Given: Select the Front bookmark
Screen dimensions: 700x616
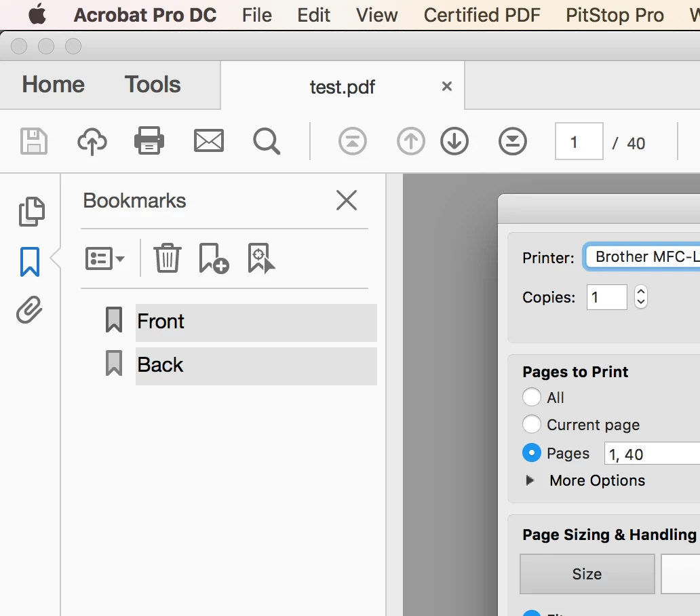Looking at the screenshot, I should tap(256, 322).
